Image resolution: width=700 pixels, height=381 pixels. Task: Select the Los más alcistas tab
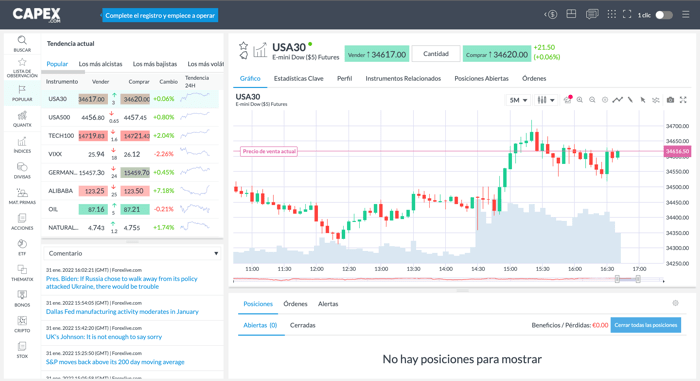100,64
